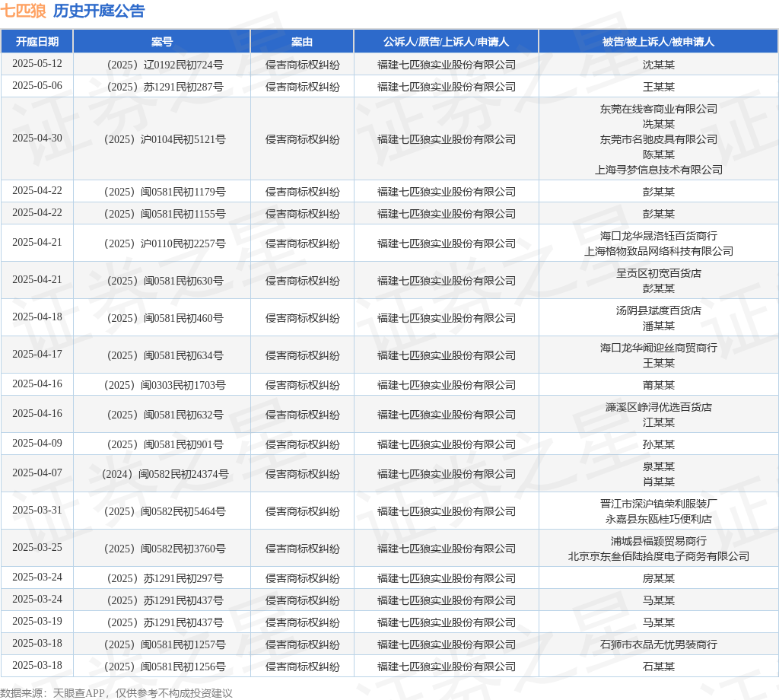Click the date 2025-03-25
779x700 pixels.
click(x=37, y=548)
